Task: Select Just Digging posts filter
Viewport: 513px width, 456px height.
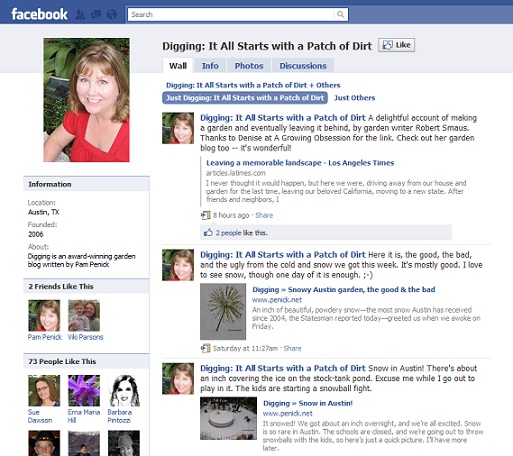Action: coord(245,98)
